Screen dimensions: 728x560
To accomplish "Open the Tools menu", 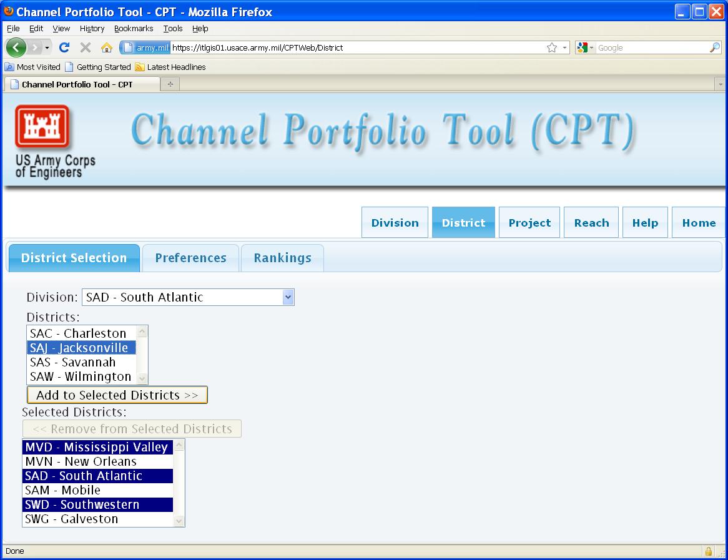I will click(x=173, y=28).
